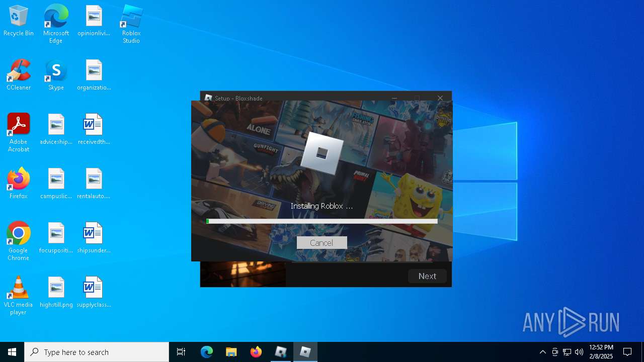644x362 pixels.
Task: Open the Action Center notifications
Action: click(x=627, y=352)
